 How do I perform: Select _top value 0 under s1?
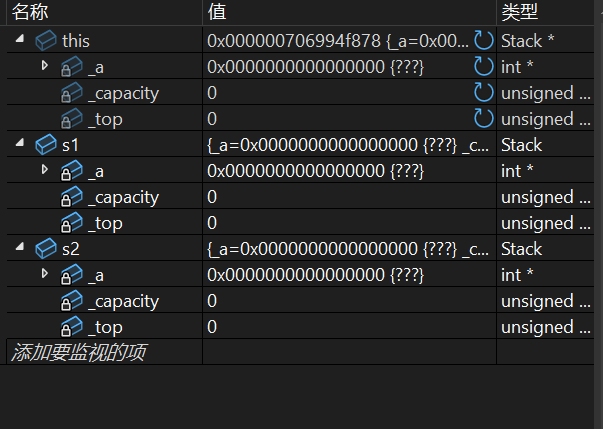[x=212, y=223]
